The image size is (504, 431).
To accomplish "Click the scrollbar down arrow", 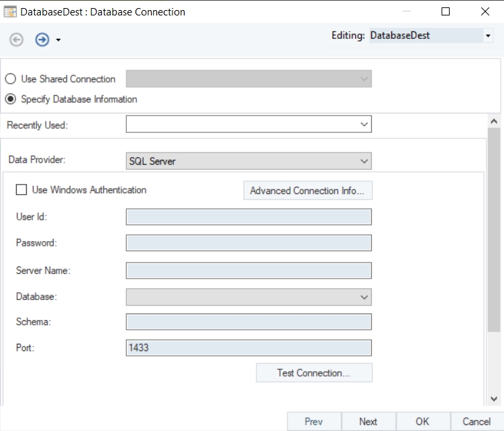I will (494, 398).
